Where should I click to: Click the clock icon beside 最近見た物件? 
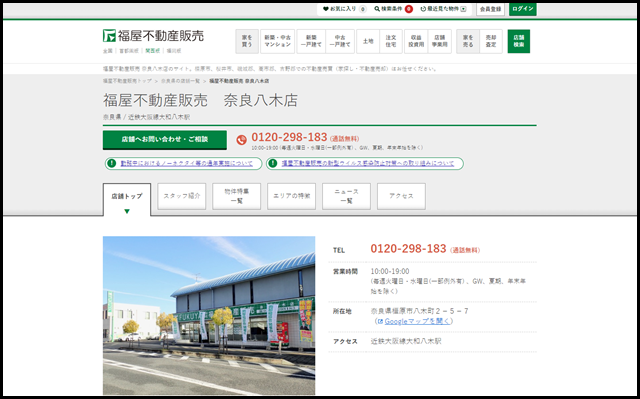tap(423, 9)
